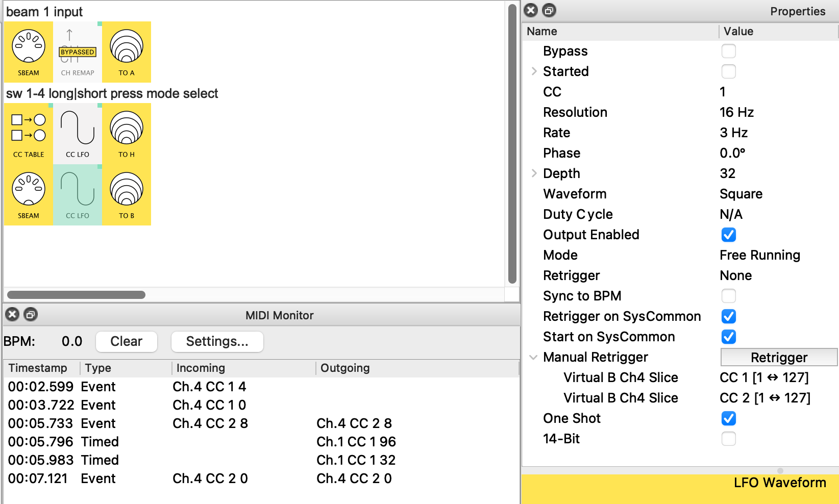The image size is (839, 504).
Task: Disable the One Shot checkbox
Action: 728,418
